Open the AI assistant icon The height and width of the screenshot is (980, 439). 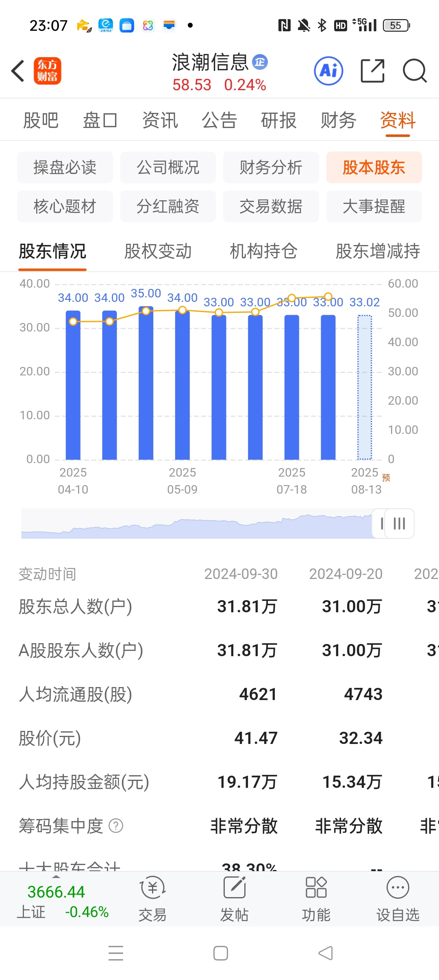click(x=328, y=71)
